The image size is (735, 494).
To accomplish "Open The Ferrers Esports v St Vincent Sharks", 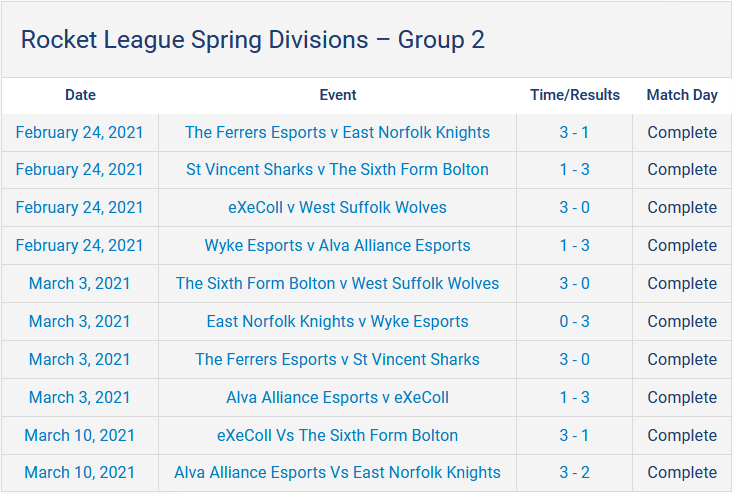I will (337, 359).
